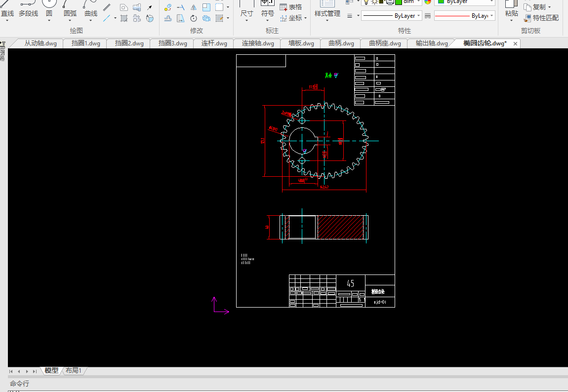Switch to the 连杆.dwg tab
This screenshot has height=392, width=568.
(x=214, y=43)
